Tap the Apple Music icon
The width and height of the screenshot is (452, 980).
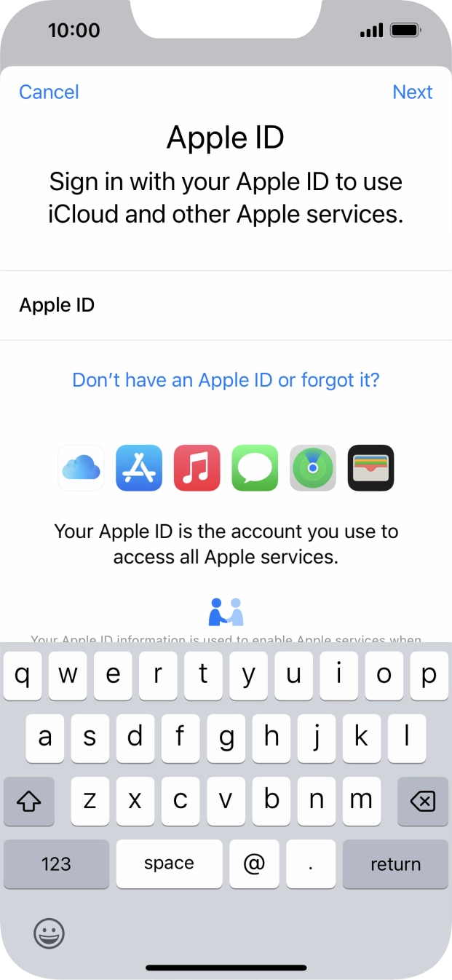[x=197, y=467]
